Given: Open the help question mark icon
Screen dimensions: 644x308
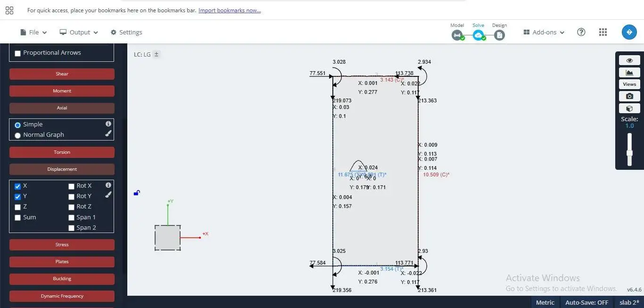Looking at the screenshot, I should (x=581, y=32).
